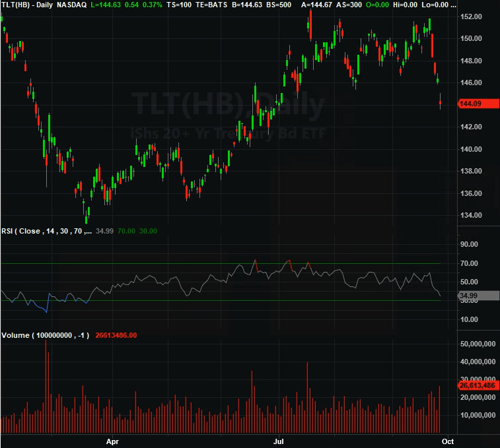Click the BS=500 bid size value

click(279, 5)
